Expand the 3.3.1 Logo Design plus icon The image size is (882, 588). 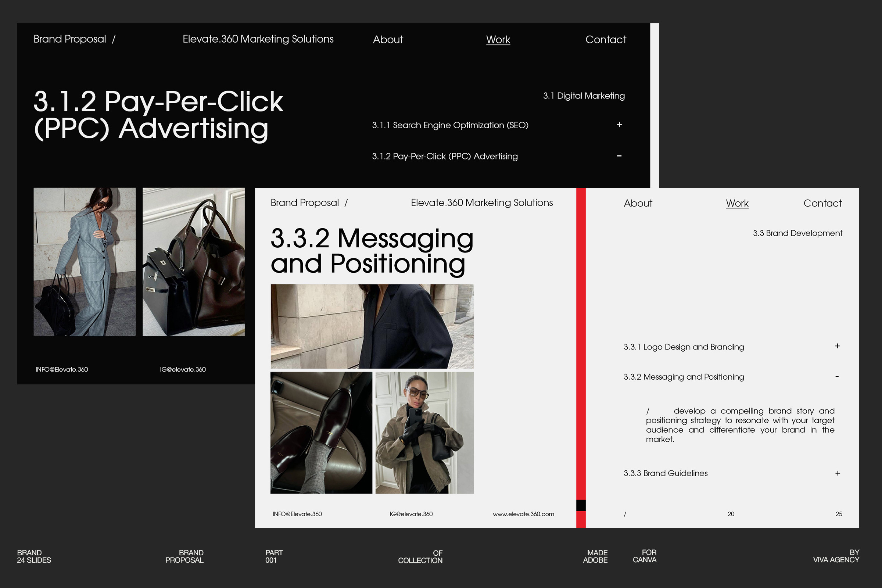coord(837,346)
